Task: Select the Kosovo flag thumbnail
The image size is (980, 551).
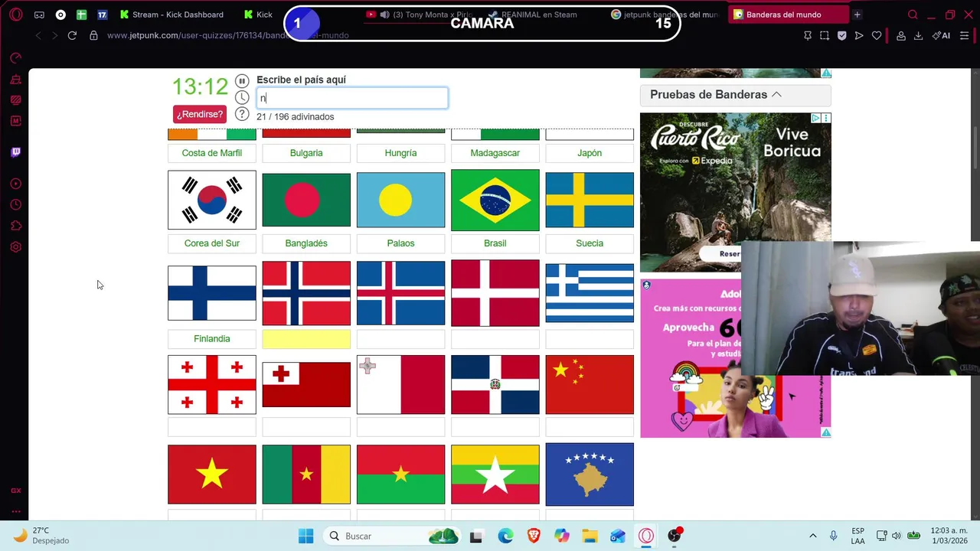Action: 590,474
